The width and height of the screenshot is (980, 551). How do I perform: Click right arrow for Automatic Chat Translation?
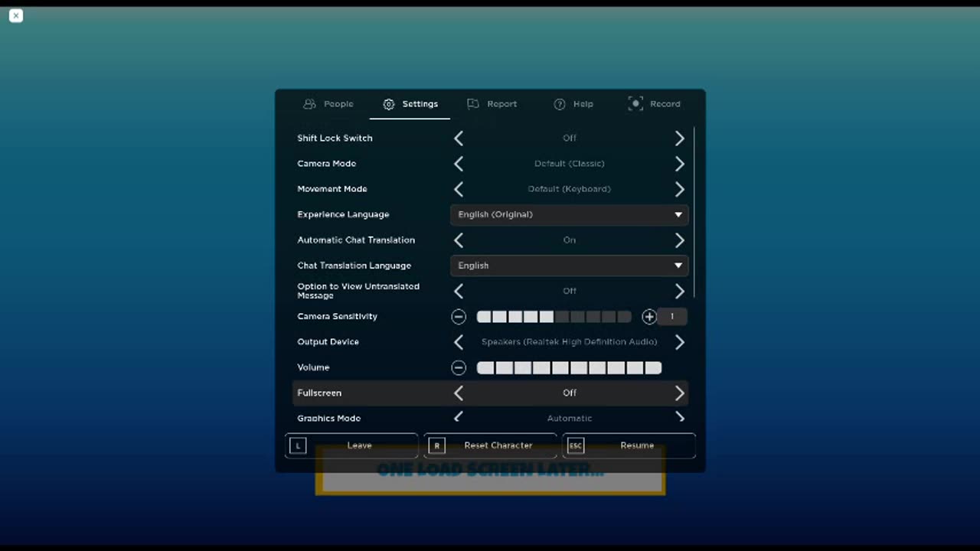click(x=679, y=240)
